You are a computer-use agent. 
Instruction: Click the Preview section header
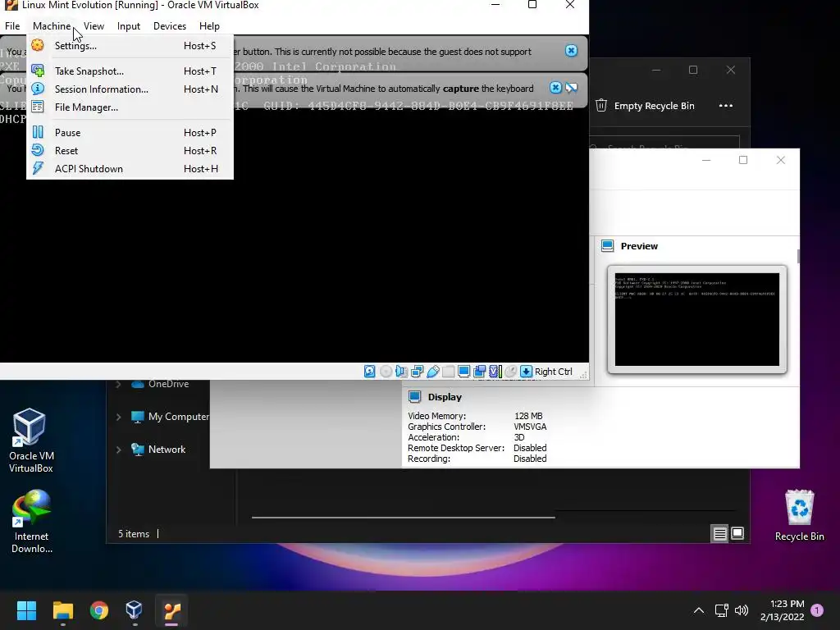point(639,246)
